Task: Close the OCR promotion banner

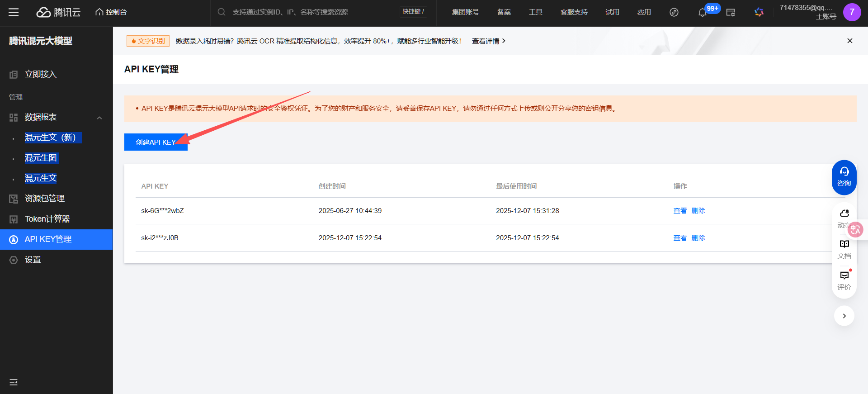Action: (849, 41)
